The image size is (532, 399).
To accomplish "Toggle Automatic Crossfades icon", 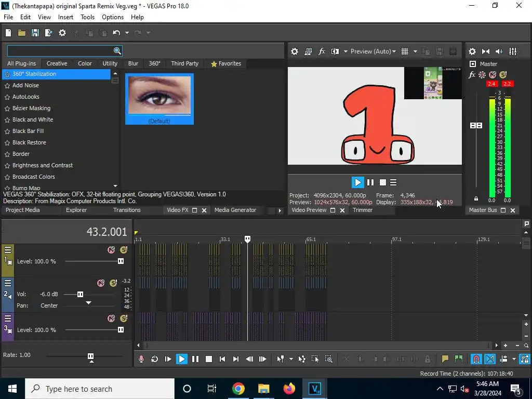I will click(490, 359).
